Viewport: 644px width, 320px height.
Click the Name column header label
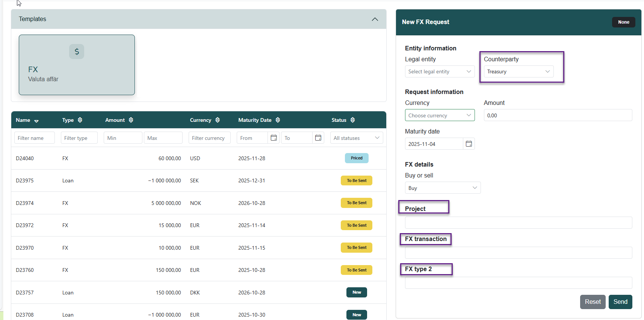(x=23, y=120)
